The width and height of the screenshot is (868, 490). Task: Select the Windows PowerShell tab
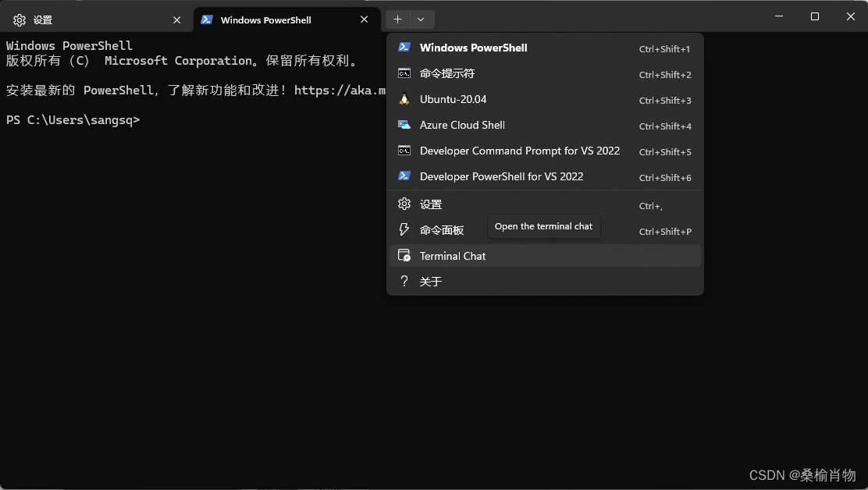[x=286, y=20]
